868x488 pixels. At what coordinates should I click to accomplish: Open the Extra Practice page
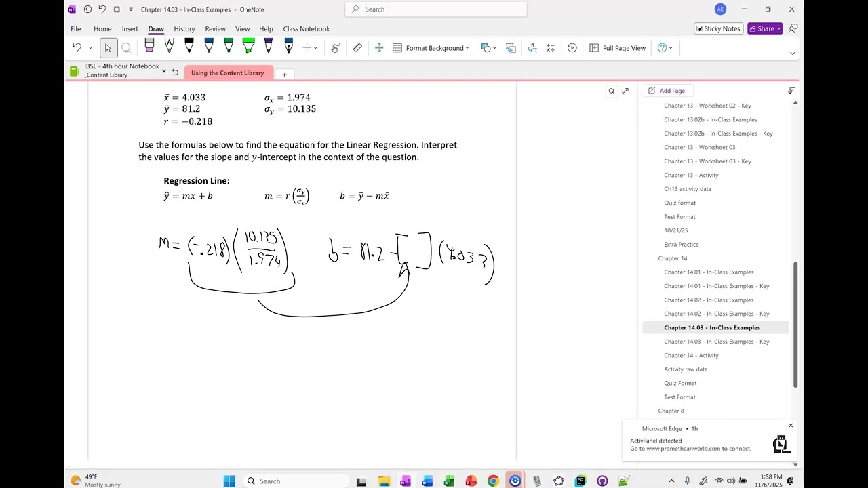coord(681,245)
